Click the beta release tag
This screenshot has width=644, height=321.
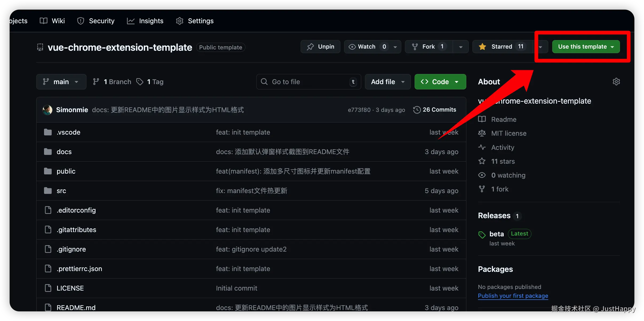pyautogui.click(x=496, y=234)
